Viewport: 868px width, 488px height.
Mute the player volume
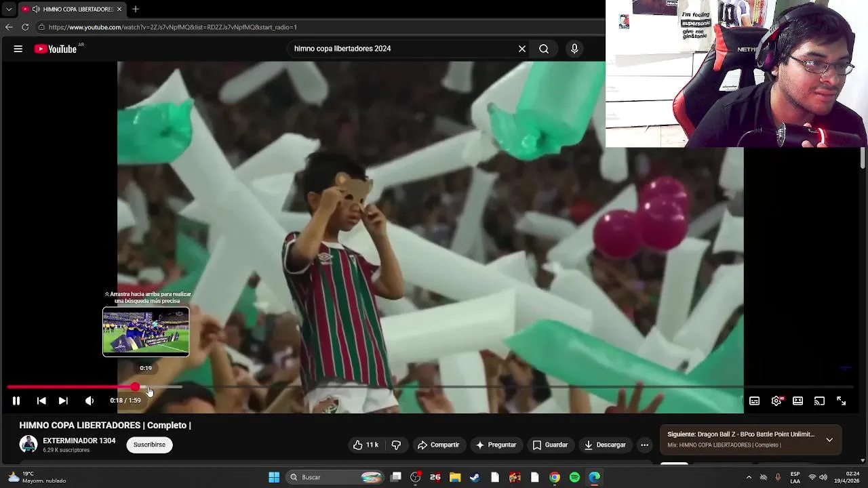(x=90, y=401)
